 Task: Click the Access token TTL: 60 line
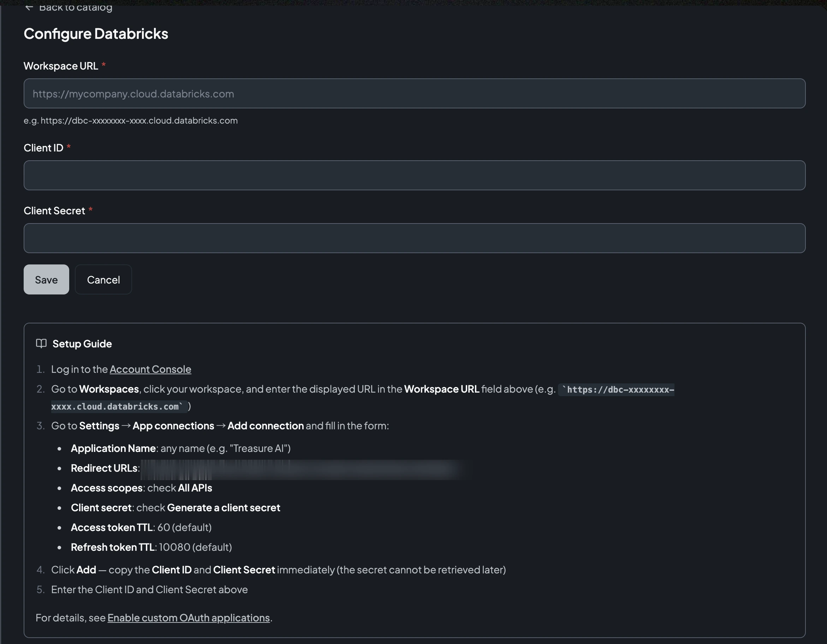coord(141,527)
